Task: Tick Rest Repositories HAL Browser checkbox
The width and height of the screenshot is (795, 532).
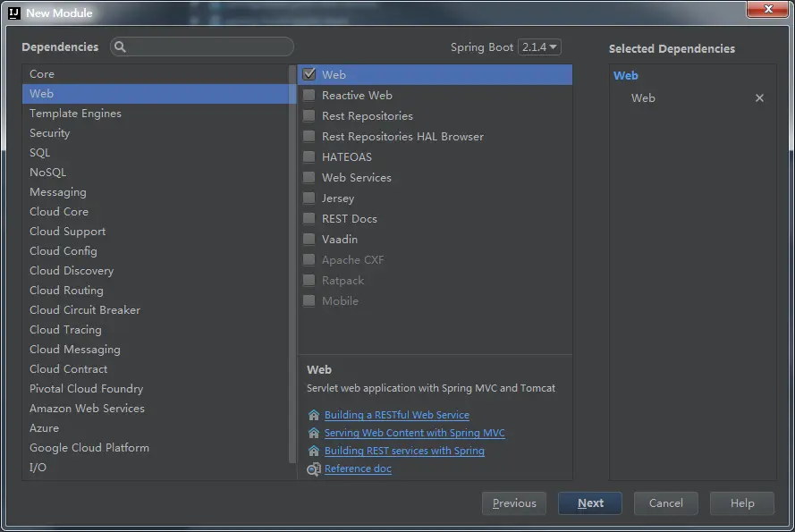Action: [309, 137]
